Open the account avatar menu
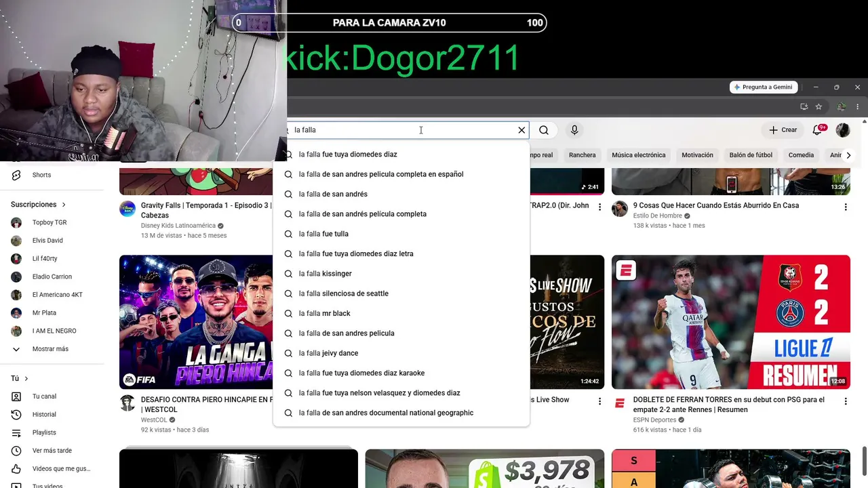This screenshot has width=868, height=488. (843, 130)
